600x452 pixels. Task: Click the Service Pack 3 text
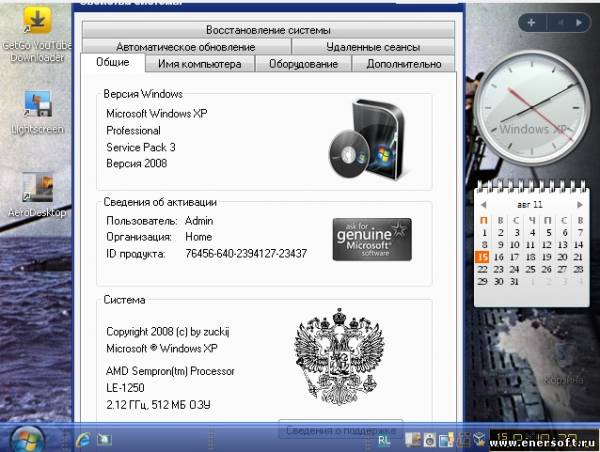click(x=141, y=147)
